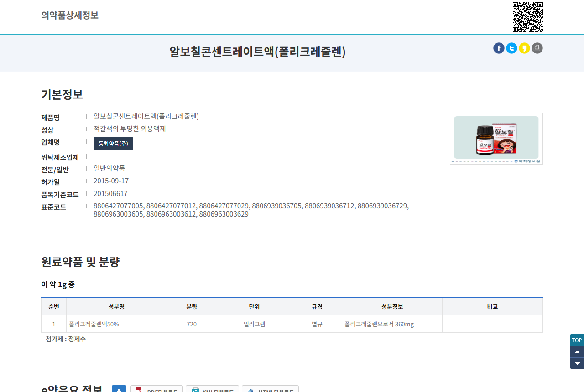
Task: Click the 기본정보 section heading
Action: pos(62,94)
